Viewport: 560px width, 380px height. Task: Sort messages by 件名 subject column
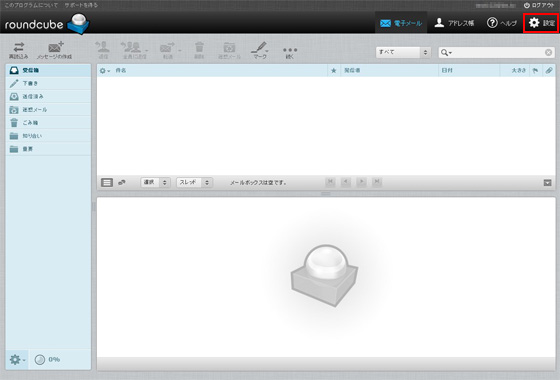121,70
